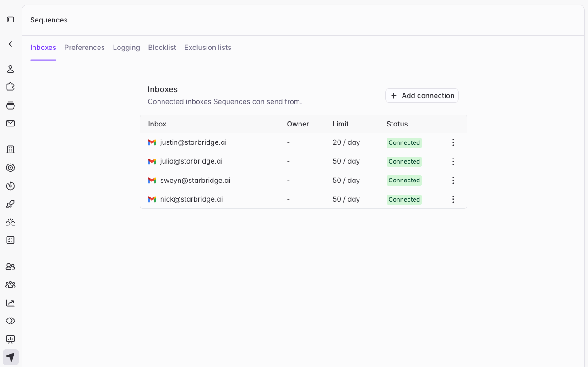Open the target bullseye sidebar icon
The width and height of the screenshot is (588, 367).
tap(11, 168)
